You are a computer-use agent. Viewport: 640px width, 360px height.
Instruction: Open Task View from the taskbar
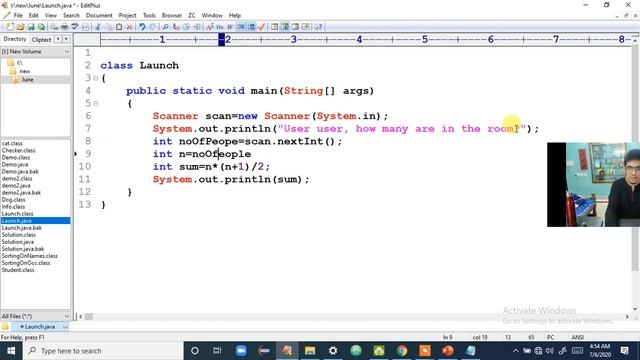point(217,351)
